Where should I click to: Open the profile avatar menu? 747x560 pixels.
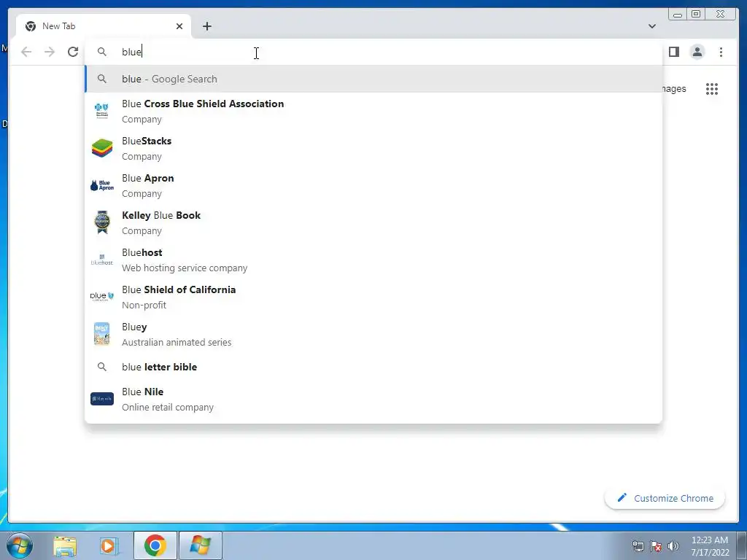coord(697,52)
